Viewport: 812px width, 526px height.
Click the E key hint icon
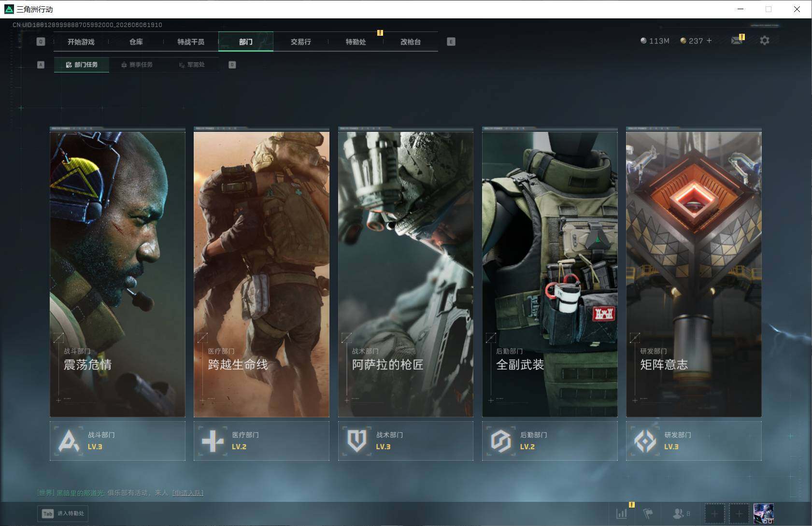[x=451, y=42]
